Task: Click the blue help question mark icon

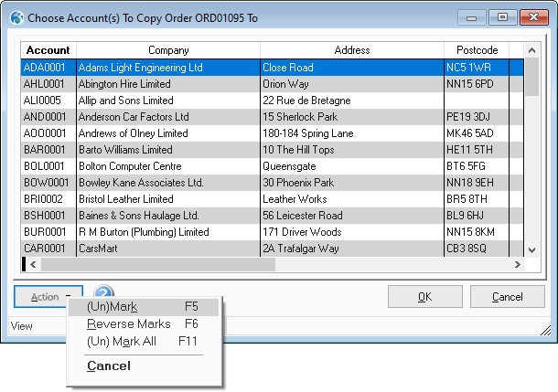Action: (103, 294)
